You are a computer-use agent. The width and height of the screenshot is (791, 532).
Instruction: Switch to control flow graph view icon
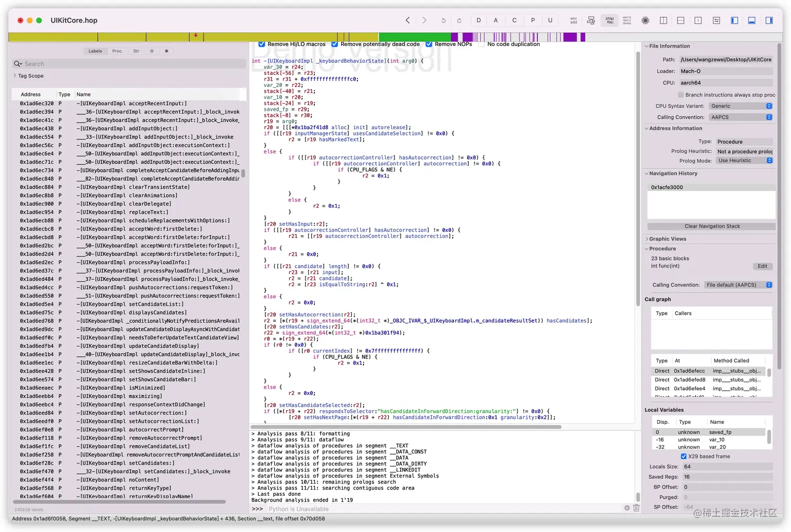tap(591, 20)
